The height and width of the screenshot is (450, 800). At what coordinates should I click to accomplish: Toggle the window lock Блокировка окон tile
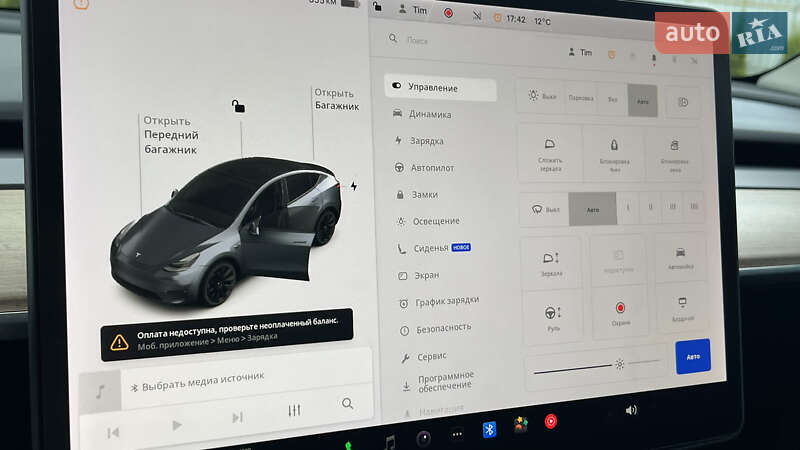tap(674, 157)
